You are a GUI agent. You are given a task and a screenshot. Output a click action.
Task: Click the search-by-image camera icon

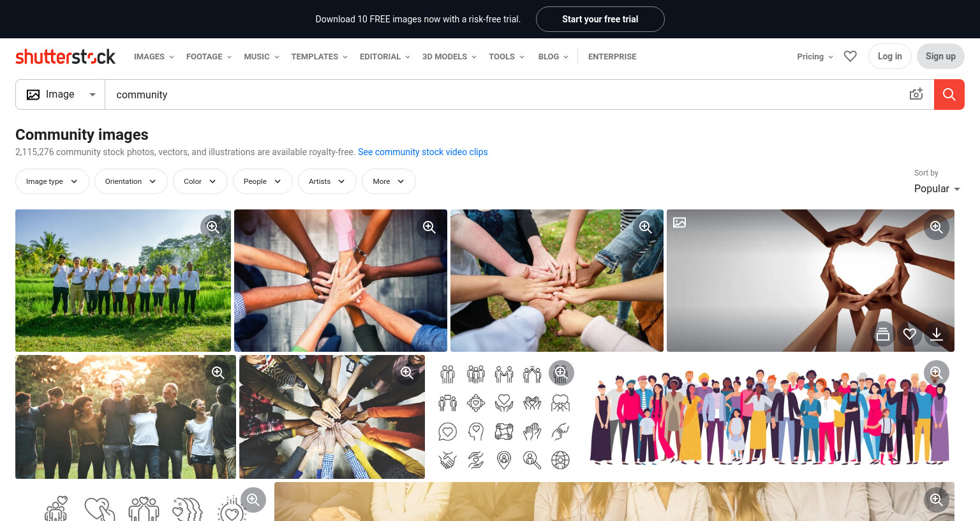[x=916, y=94]
